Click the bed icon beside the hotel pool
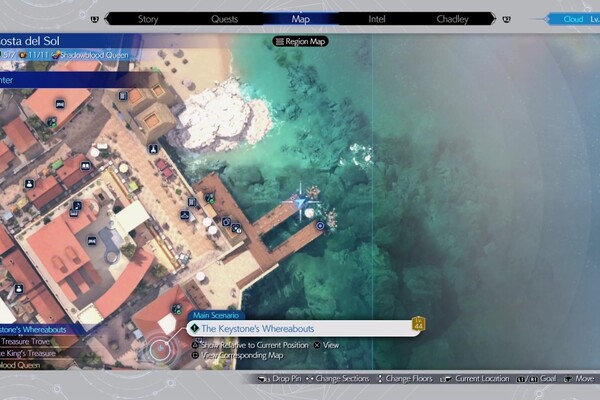This screenshot has height=400, width=600. pos(92,241)
